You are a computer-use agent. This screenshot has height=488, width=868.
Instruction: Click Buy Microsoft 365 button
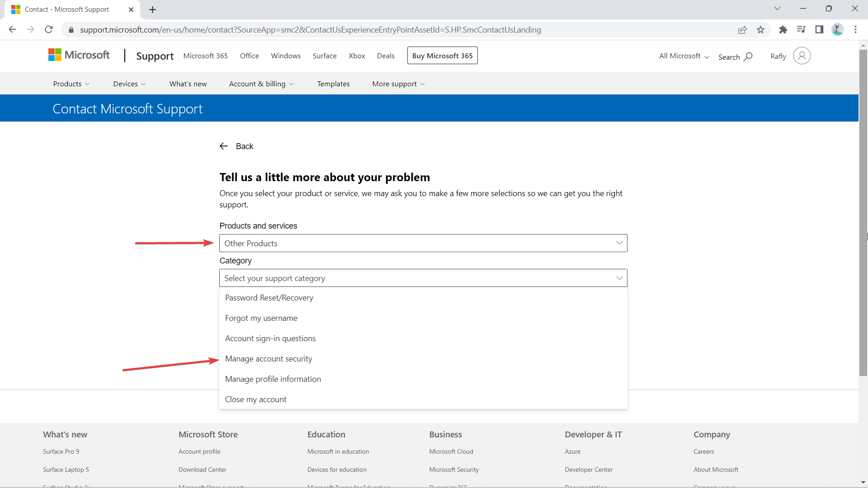click(x=442, y=56)
